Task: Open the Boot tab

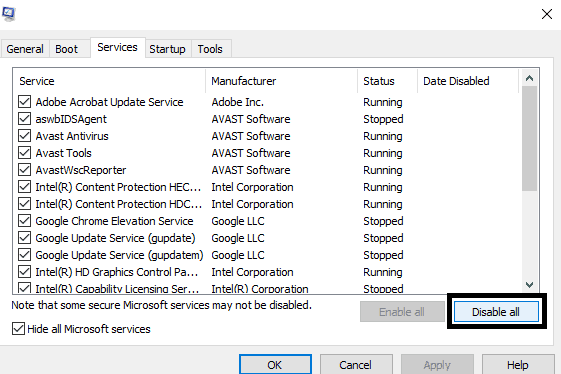Action: 67,49
